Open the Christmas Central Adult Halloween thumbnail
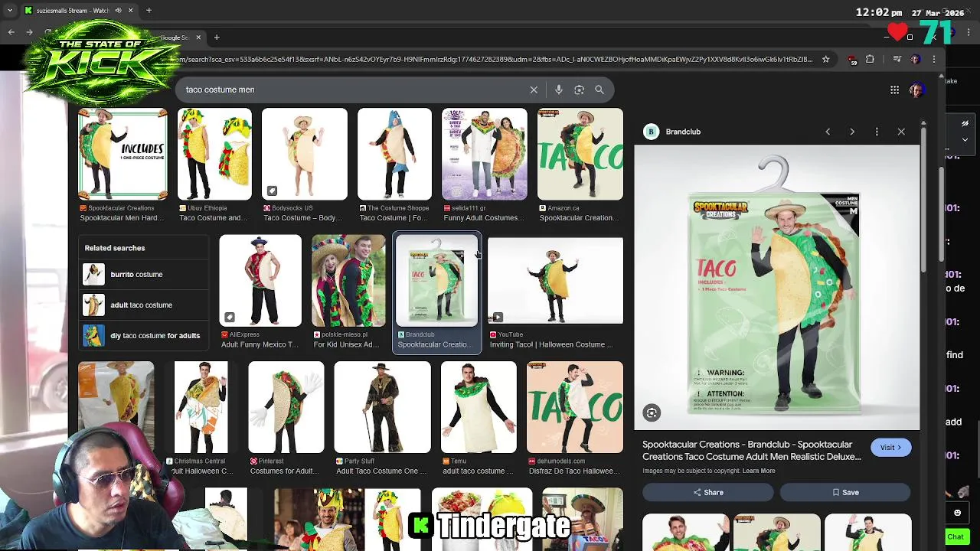The height and width of the screenshot is (551, 980). click(201, 408)
